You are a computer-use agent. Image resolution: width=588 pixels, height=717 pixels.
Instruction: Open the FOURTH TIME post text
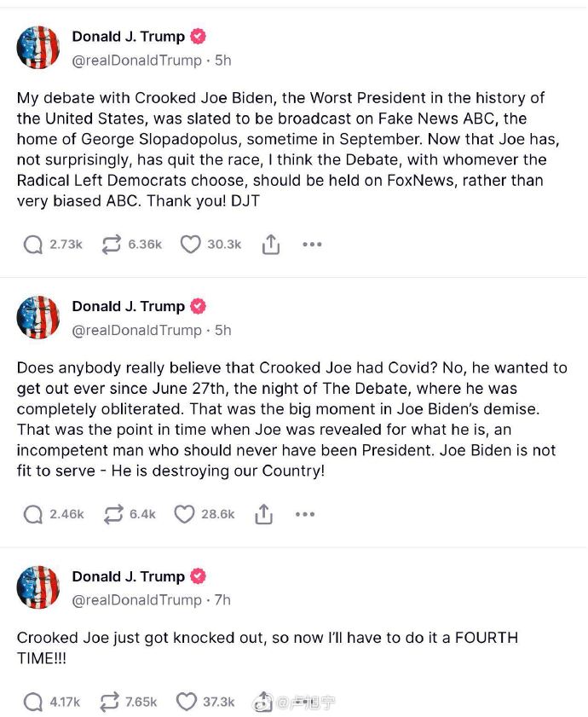pyautogui.click(x=268, y=648)
